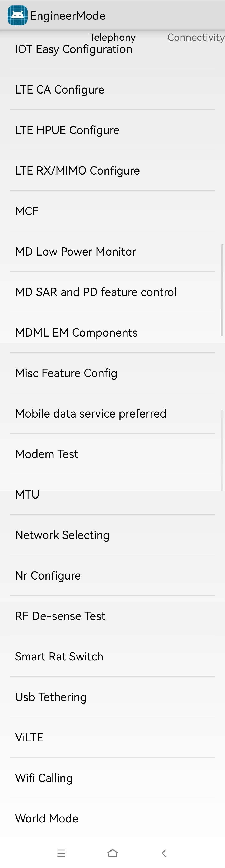225x868 pixels.
Task: Open MDML EM Components
Action: 113,333
